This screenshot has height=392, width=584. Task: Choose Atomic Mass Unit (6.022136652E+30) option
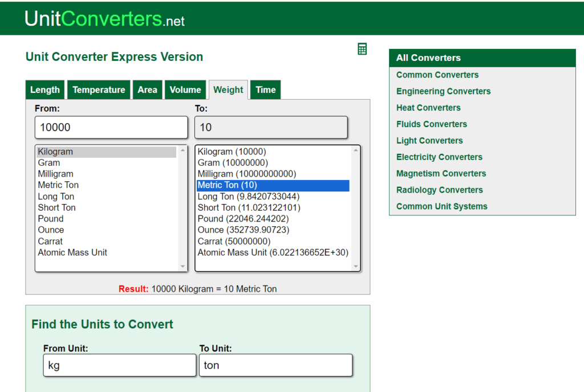click(x=273, y=252)
